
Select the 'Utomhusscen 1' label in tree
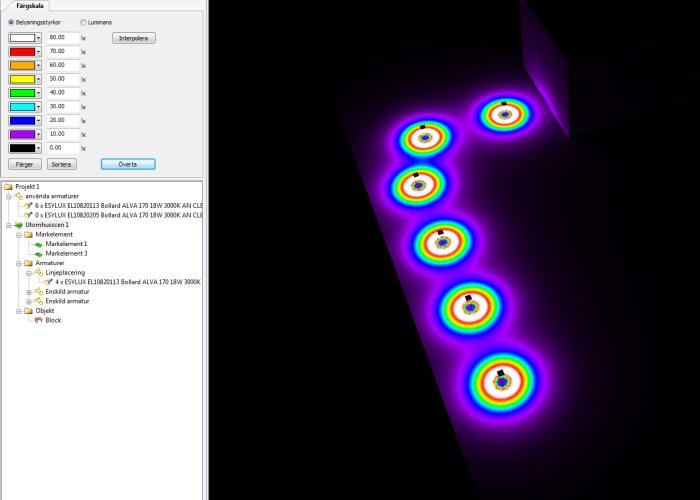click(x=47, y=225)
